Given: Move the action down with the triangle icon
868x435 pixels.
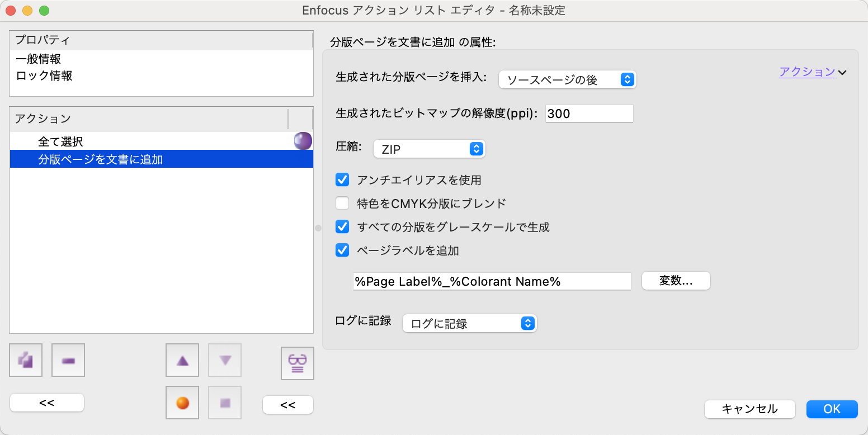Looking at the screenshot, I should 225,361.
